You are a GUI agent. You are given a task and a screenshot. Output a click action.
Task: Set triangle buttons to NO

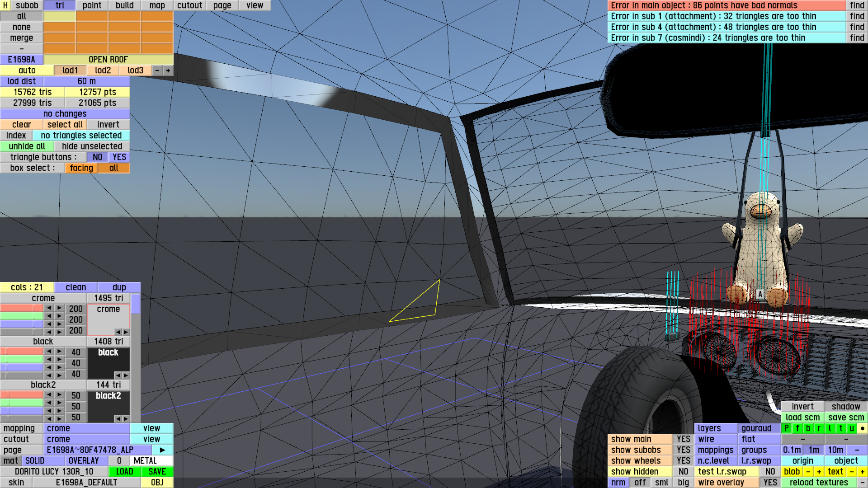click(97, 157)
